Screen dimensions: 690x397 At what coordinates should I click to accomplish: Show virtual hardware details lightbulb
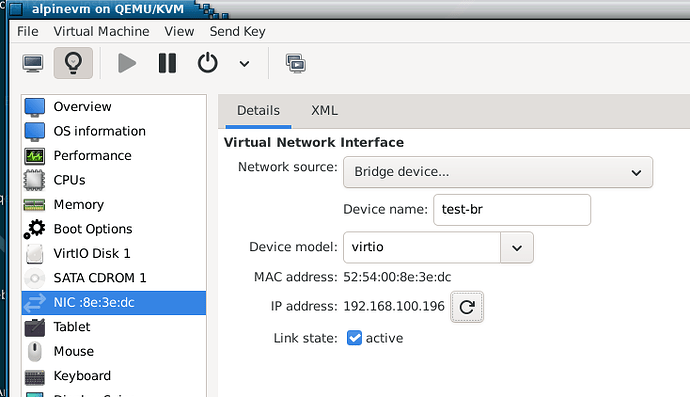(x=73, y=63)
